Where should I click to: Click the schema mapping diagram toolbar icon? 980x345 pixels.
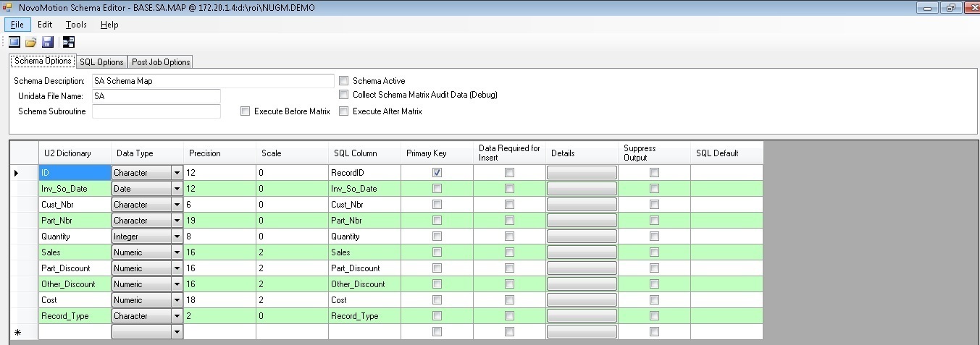[69, 42]
